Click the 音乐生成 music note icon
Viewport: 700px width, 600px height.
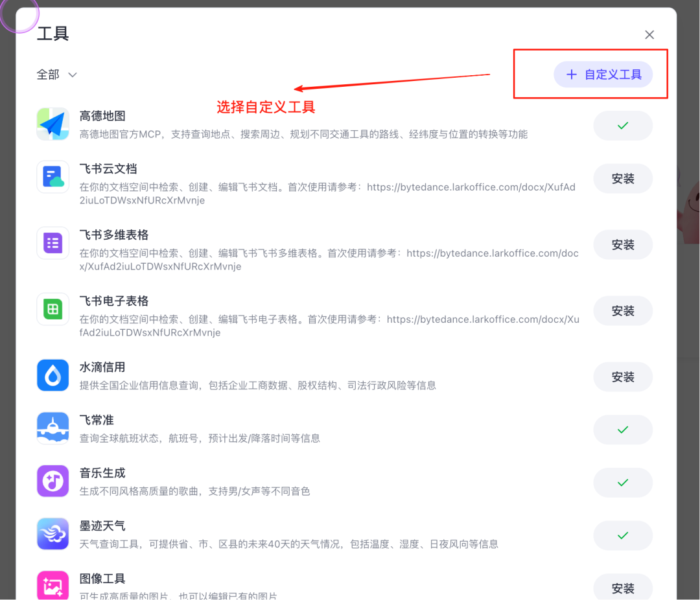tap(52, 481)
